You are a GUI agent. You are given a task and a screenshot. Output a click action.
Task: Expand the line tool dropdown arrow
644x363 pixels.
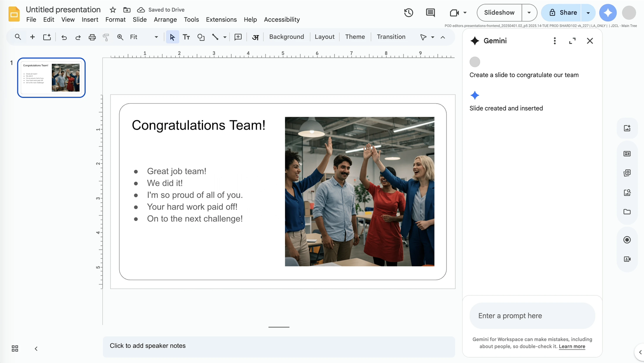coord(225,37)
